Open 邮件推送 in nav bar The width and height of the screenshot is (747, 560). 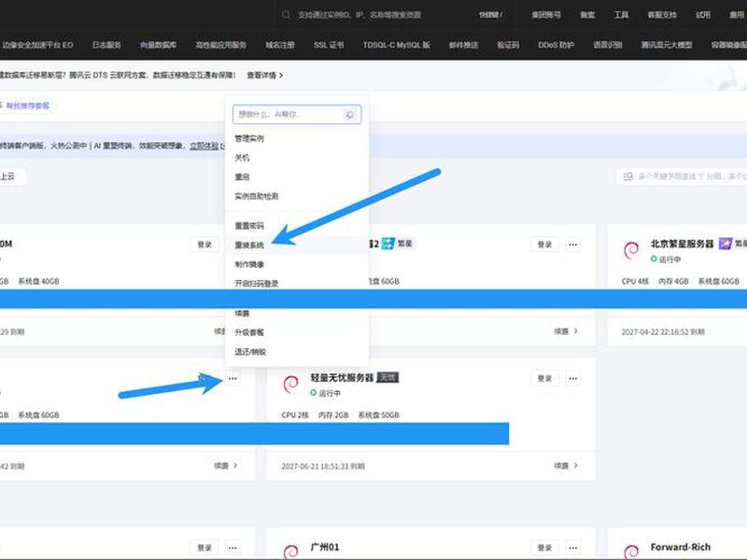[x=463, y=45]
